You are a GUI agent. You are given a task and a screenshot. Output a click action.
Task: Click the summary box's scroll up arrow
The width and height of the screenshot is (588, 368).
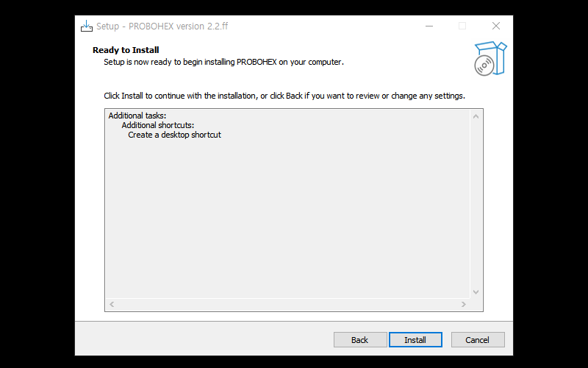pos(476,116)
